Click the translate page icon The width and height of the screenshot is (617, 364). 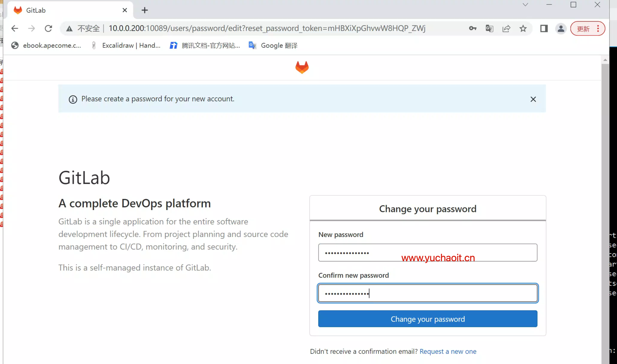click(489, 28)
